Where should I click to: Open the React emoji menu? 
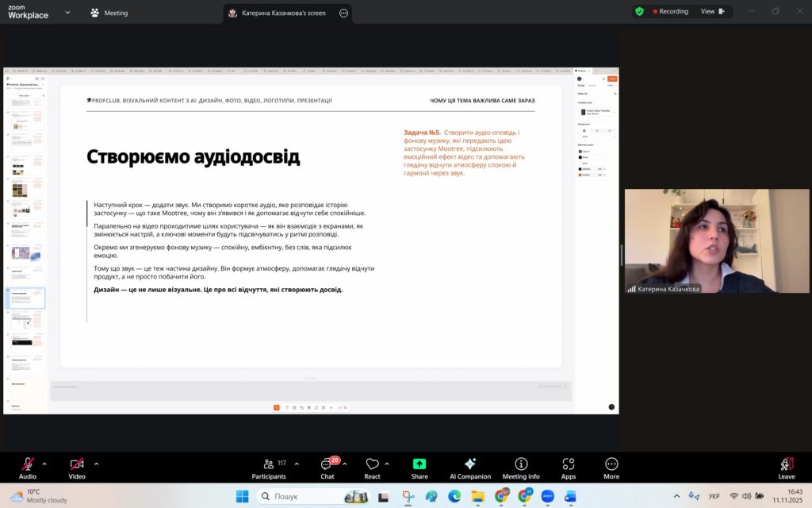point(372,468)
